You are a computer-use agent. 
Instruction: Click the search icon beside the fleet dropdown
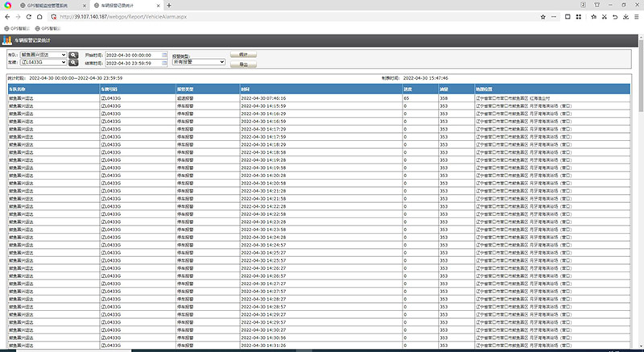click(73, 55)
